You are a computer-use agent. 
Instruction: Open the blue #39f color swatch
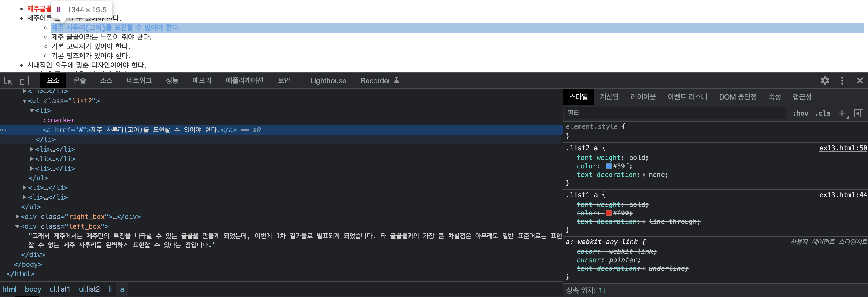coord(608,166)
